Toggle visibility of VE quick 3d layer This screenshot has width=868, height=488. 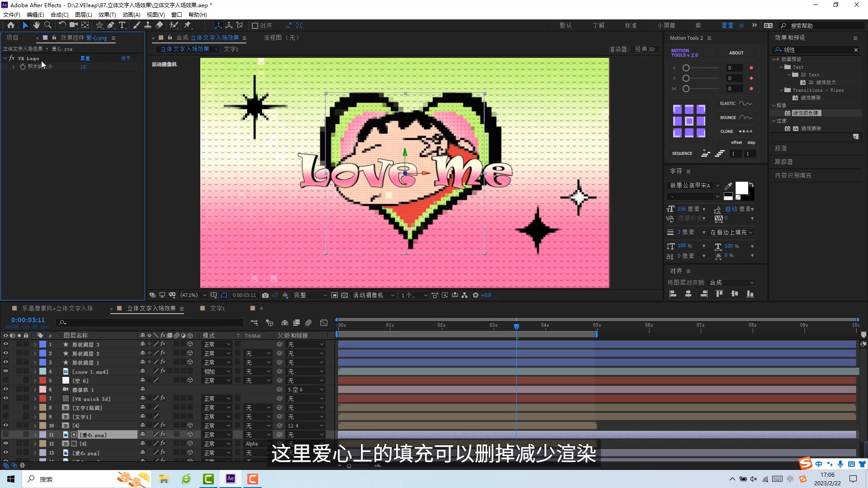(5, 399)
